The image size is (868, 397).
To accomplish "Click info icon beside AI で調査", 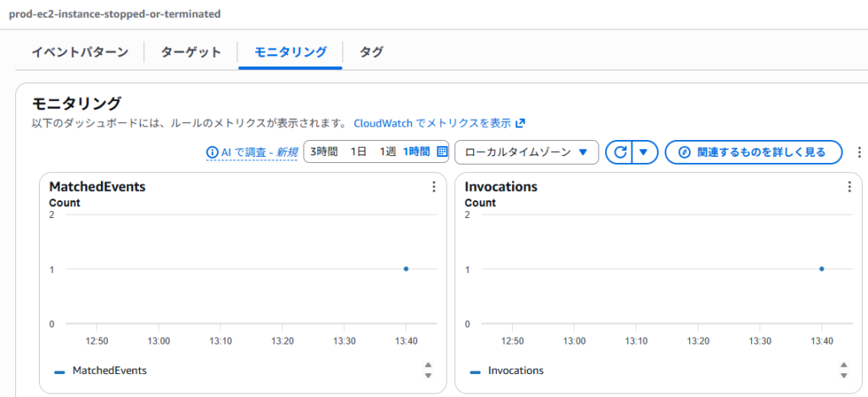I will coord(211,152).
